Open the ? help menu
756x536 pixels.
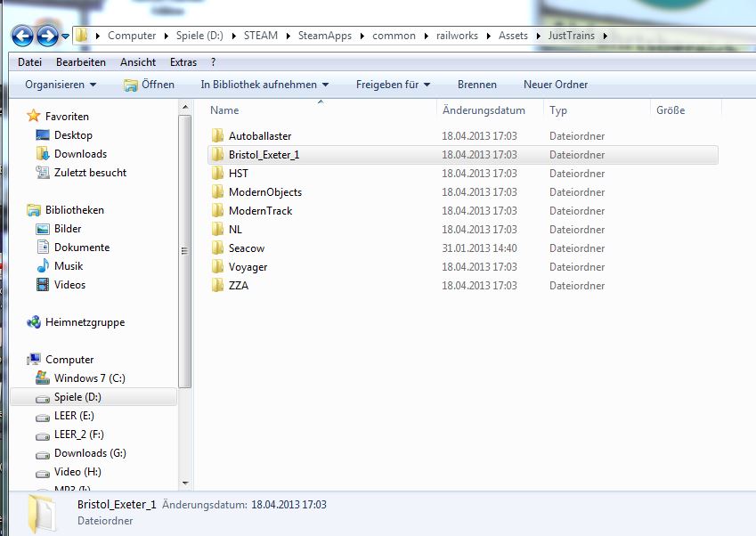point(213,62)
